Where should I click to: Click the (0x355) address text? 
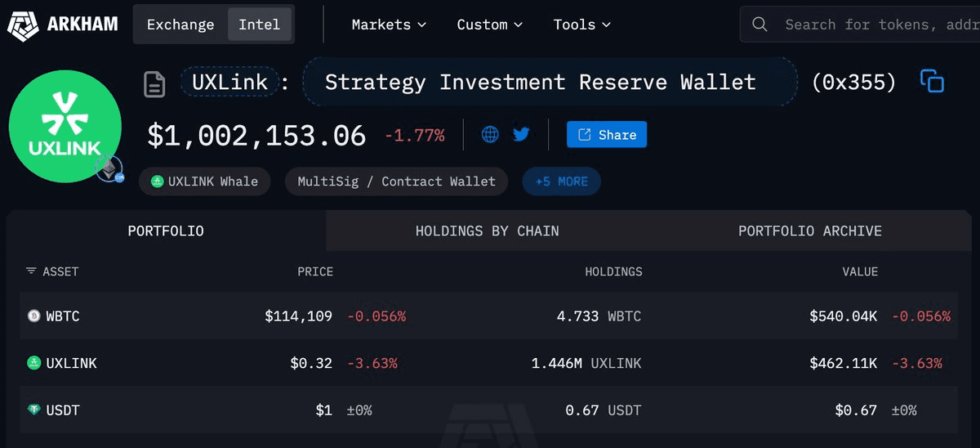click(853, 82)
